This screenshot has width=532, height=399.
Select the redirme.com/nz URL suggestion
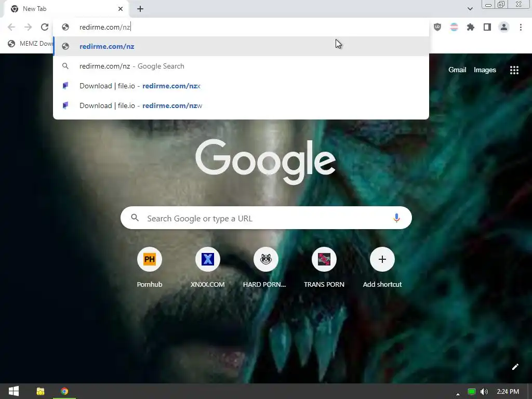point(241,46)
